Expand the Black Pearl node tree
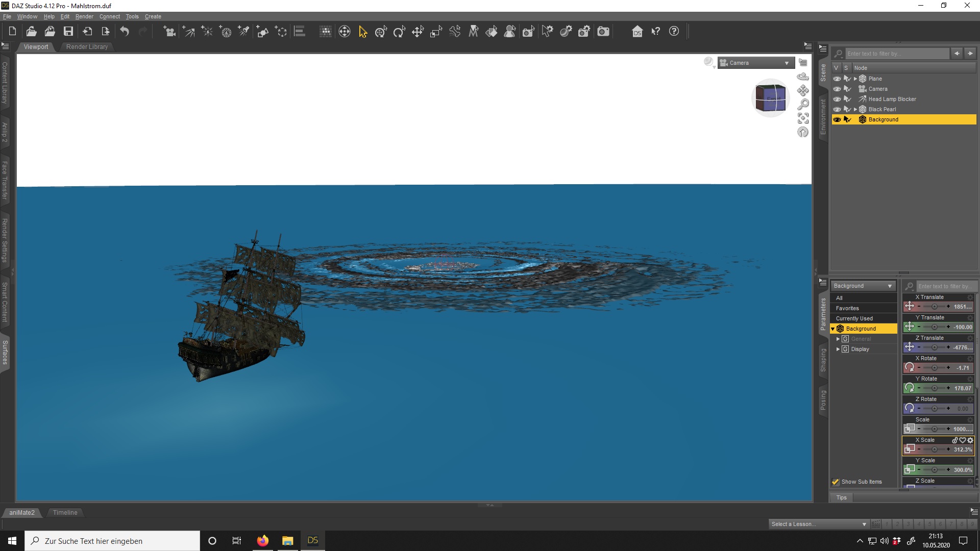The width and height of the screenshot is (980, 551). 855,109
